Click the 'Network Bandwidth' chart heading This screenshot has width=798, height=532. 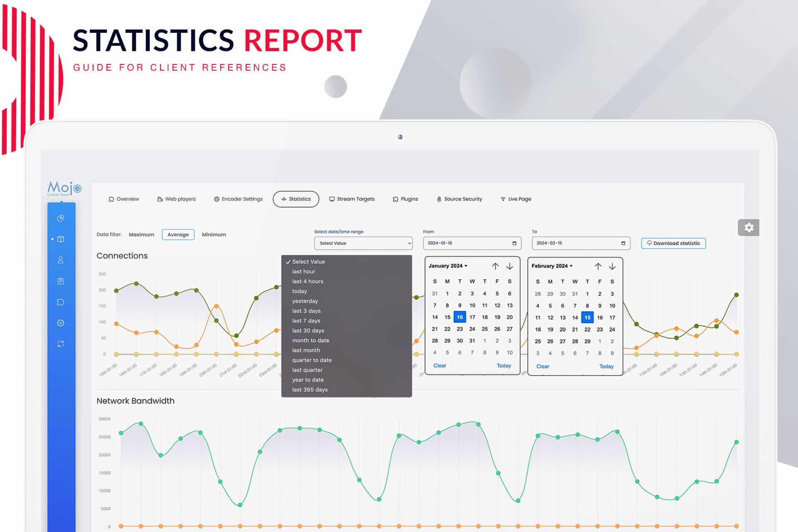tap(135, 401)
